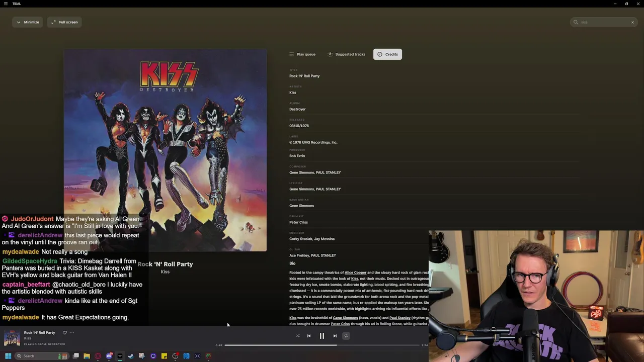Viewport: 644px width, 362px height.
Task: Click the Suggested tracks icon
Action: [330, 54]
